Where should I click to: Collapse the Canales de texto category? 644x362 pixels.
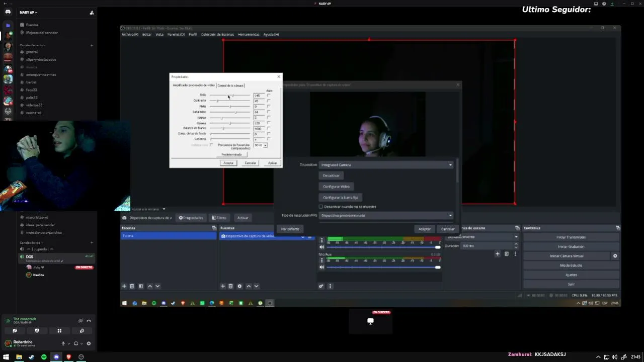tap(33, 45)
